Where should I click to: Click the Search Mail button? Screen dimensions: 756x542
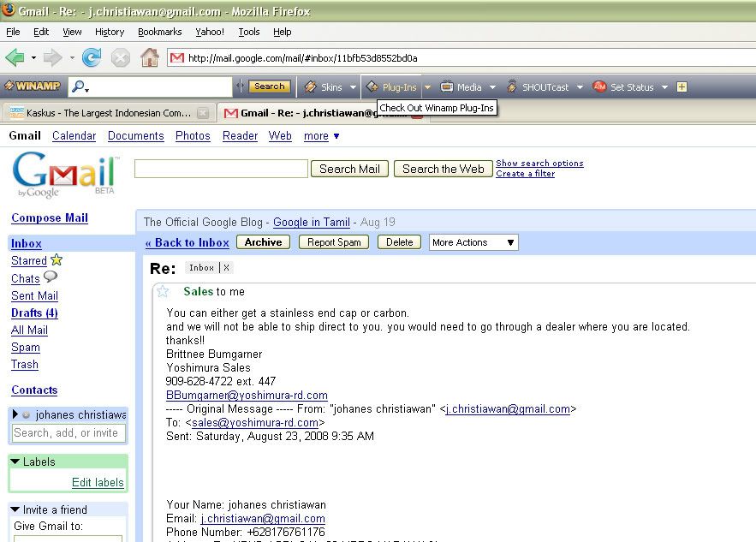point(349,169)
